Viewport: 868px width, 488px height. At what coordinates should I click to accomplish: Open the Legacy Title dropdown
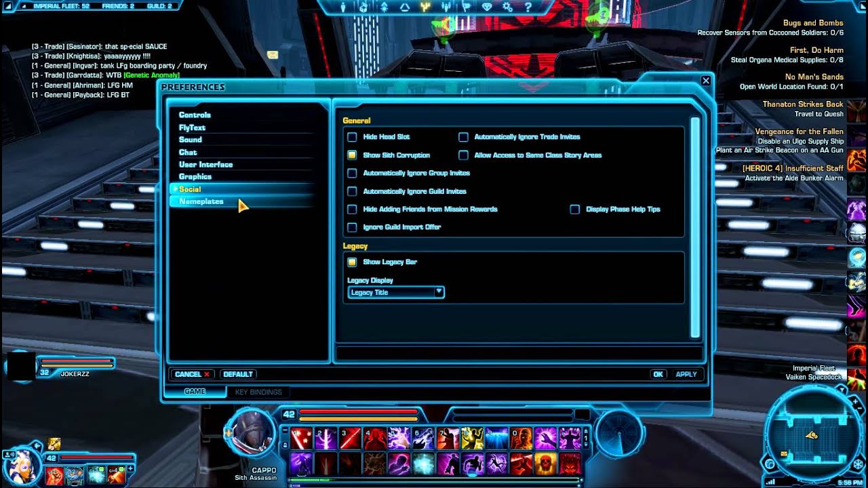pyautogui.click(x=396, y=292)
